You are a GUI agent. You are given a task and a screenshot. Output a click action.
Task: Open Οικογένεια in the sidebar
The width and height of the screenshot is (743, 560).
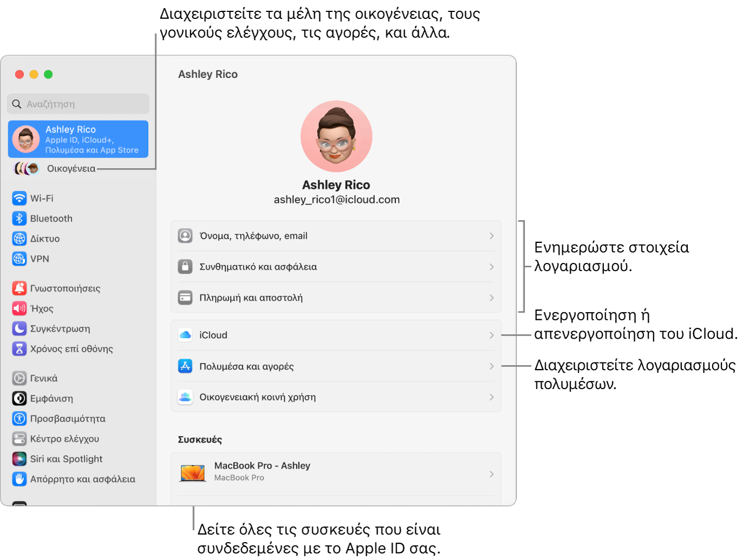tap(78, 168)
